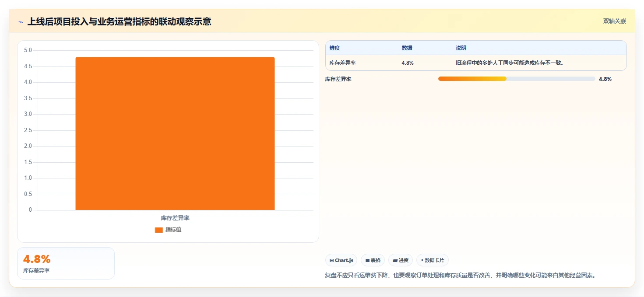Click the 库存差异率 caption on the data card
Screen dimensions: 644x297
[36, 271]
